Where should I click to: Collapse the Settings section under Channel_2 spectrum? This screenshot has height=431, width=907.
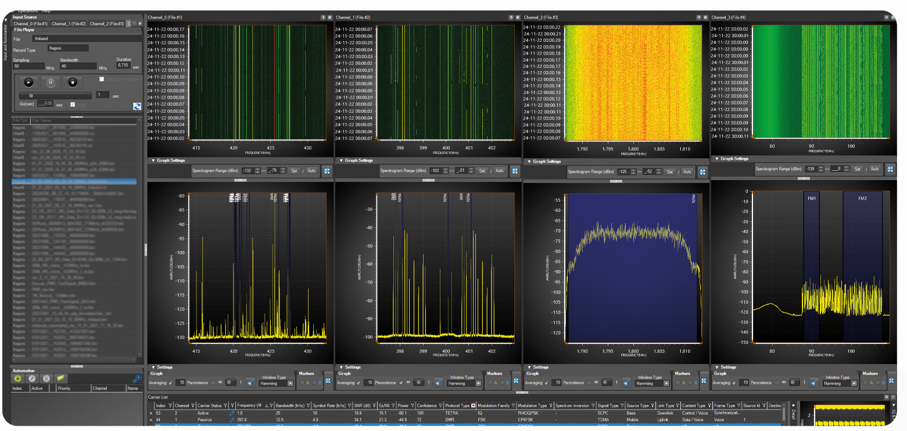[x=530, y=367]
